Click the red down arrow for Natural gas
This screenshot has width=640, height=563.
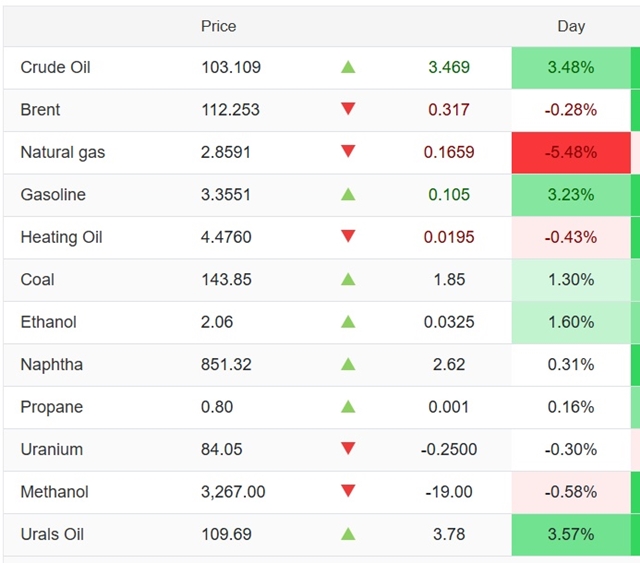348,152
